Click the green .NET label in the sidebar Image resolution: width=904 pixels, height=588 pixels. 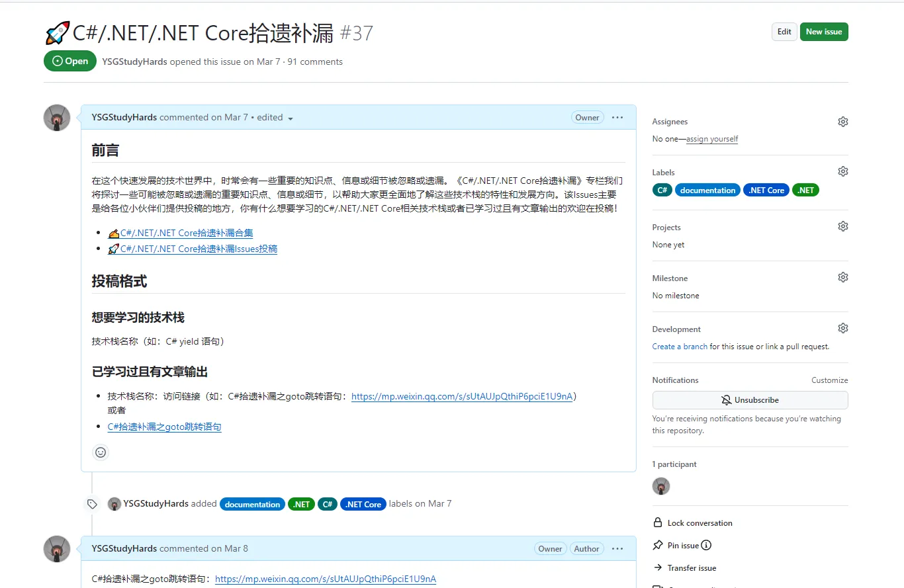pos(805,190)
